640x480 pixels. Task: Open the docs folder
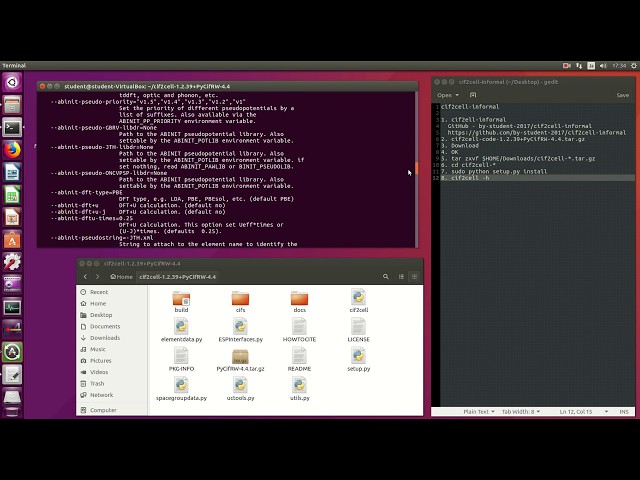[299, 302]
